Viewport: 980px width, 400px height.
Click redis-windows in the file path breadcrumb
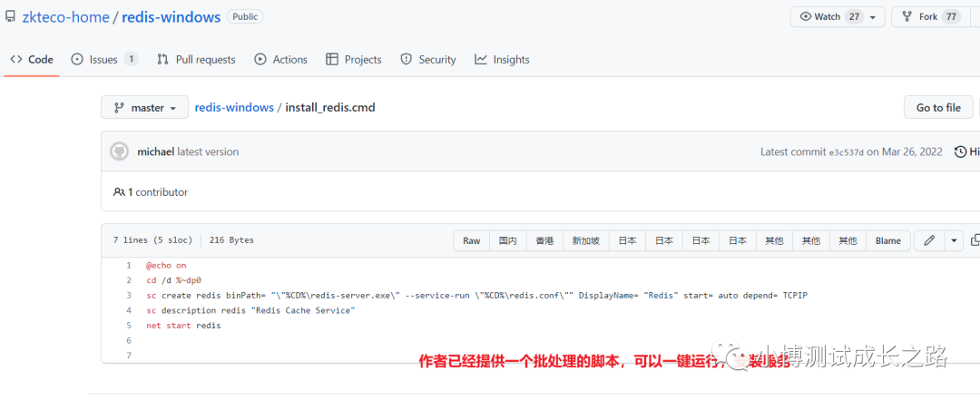[234, 108]
